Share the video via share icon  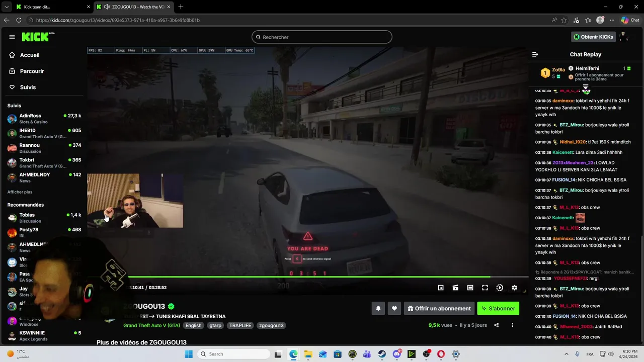[497, 325]
